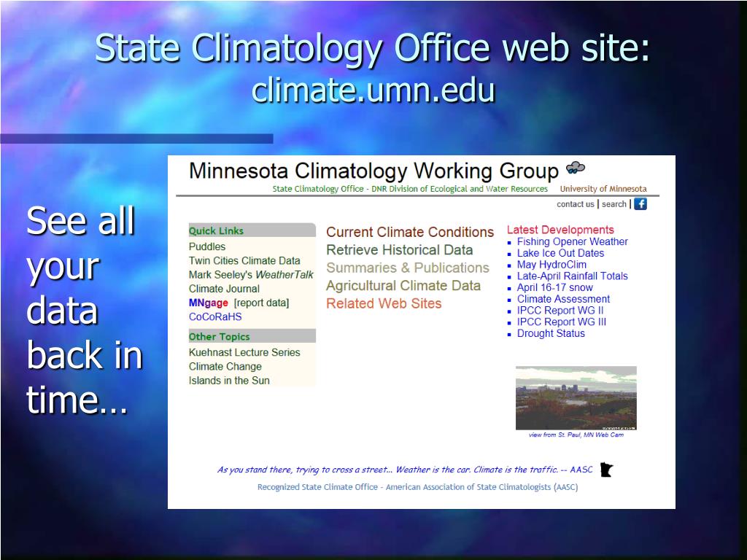Image resolution: width=747 pixels, height=560 pixels.
Task: Click the Minnesota Climatology Working Group title
Action: 373,171
